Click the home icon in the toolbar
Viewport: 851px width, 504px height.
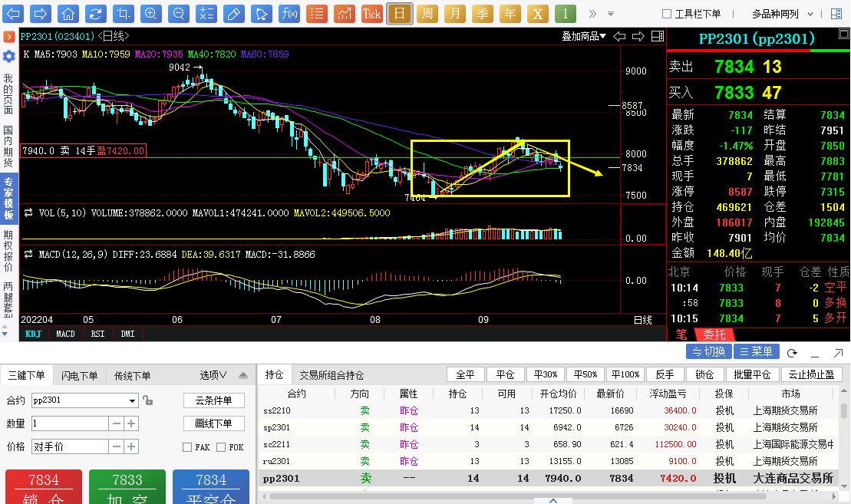(x=68, y=14)
